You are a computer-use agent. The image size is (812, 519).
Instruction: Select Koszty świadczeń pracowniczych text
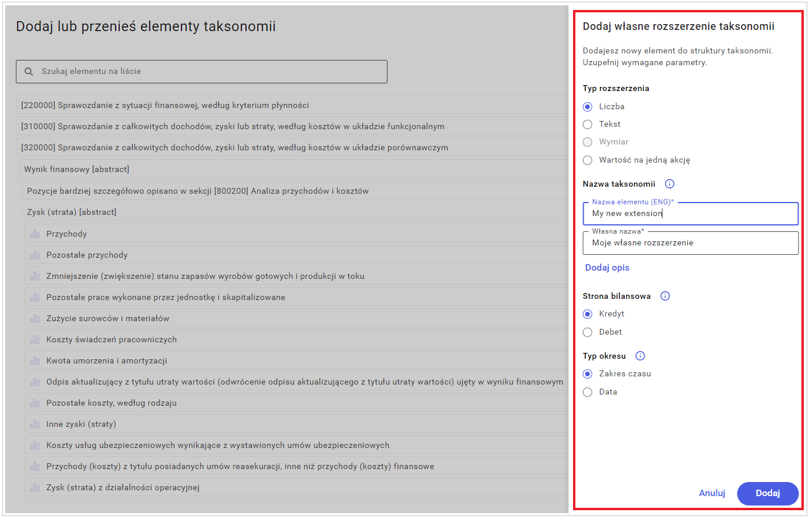coord(112,340)
